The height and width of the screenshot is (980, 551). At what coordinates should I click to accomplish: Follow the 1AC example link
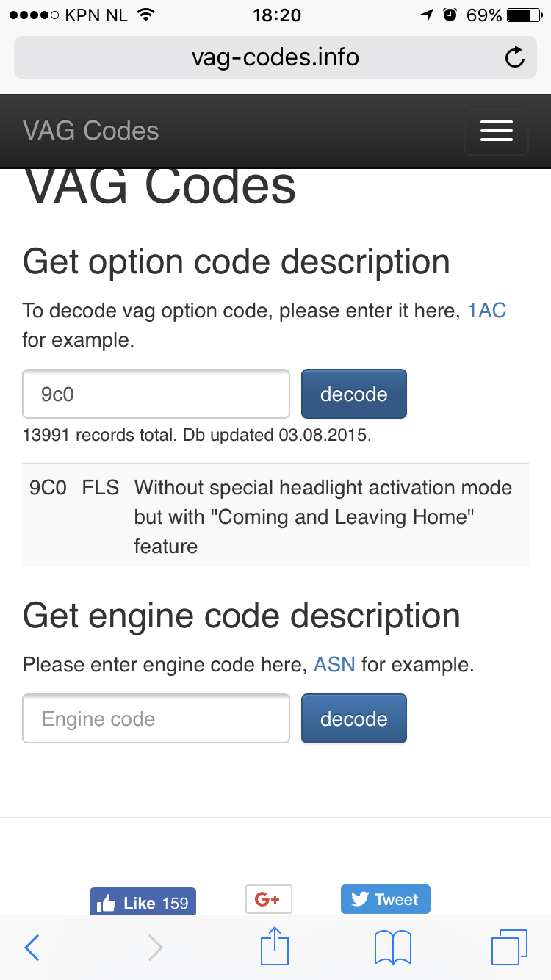coord(487,311)
